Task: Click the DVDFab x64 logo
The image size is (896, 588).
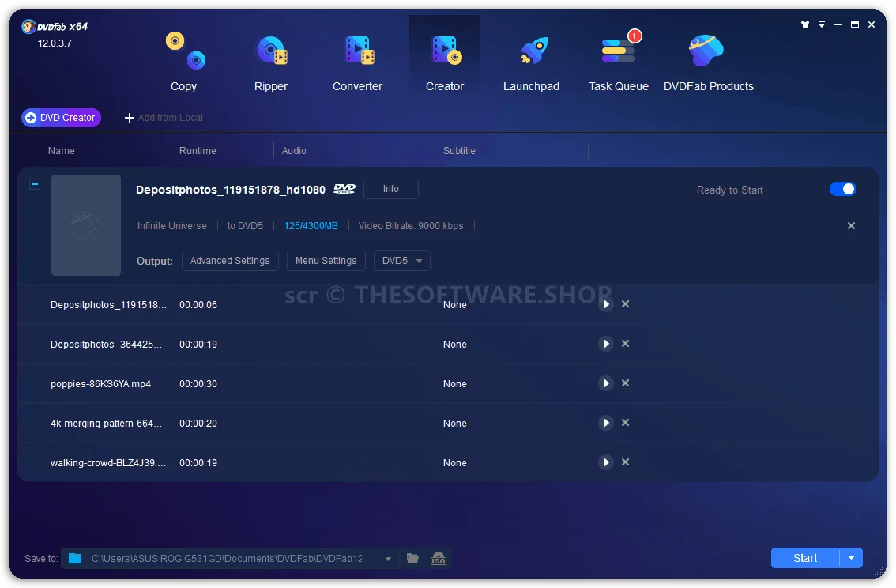Action: (x=55, y=26)
